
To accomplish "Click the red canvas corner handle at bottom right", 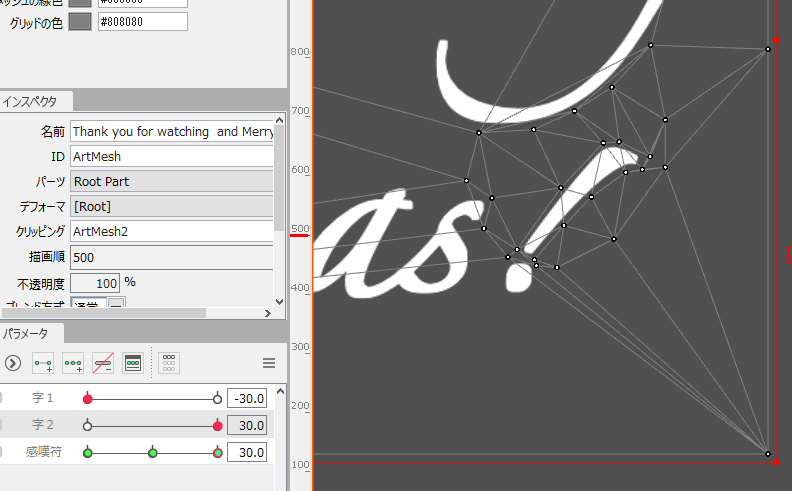I will [776, 462].
